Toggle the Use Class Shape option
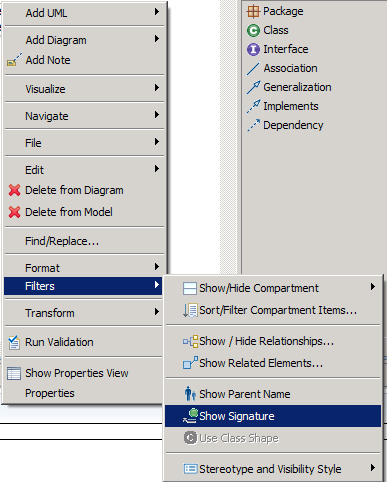387x482 pixels. point(273,438)
